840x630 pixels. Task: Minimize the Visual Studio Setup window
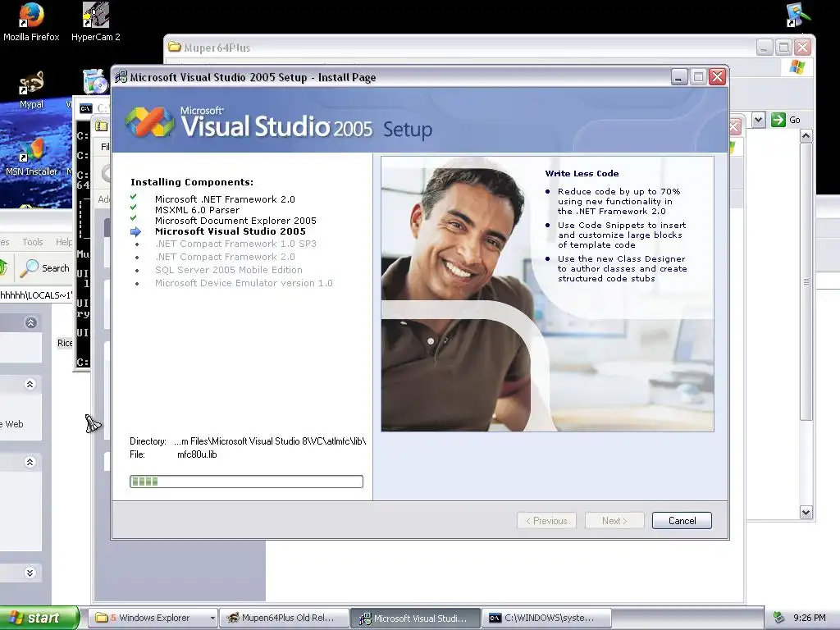pos(679,77)
